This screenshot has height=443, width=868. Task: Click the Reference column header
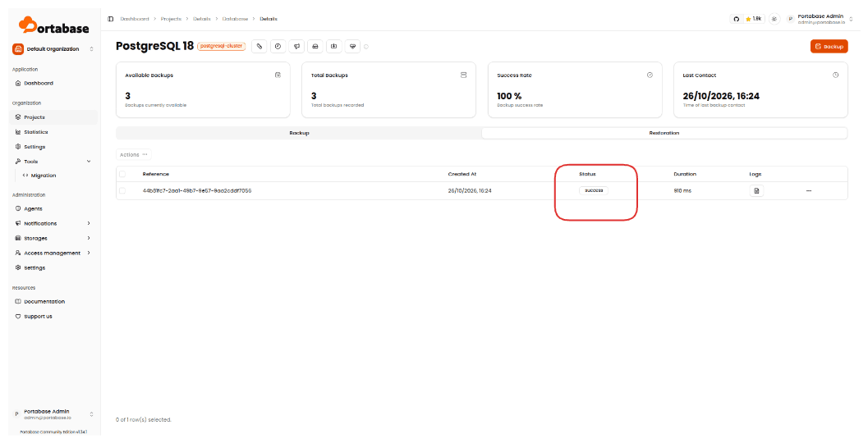(x=155, y=174)
